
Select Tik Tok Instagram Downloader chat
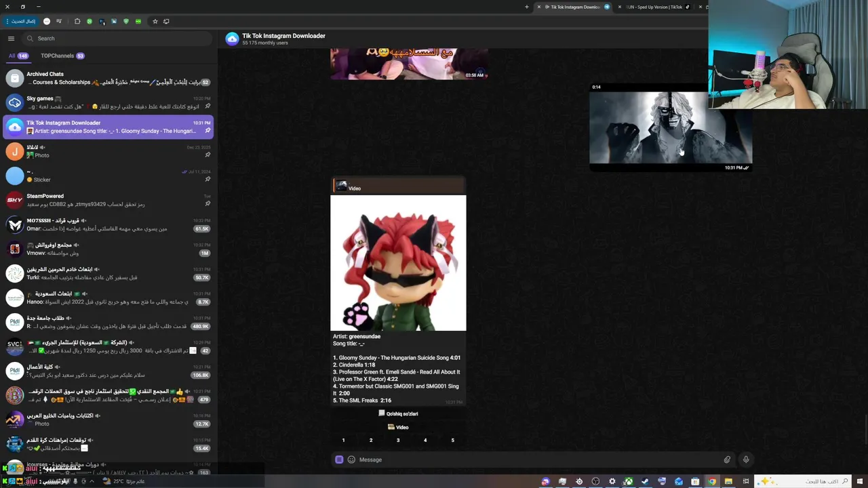click(x=108, y=127)
